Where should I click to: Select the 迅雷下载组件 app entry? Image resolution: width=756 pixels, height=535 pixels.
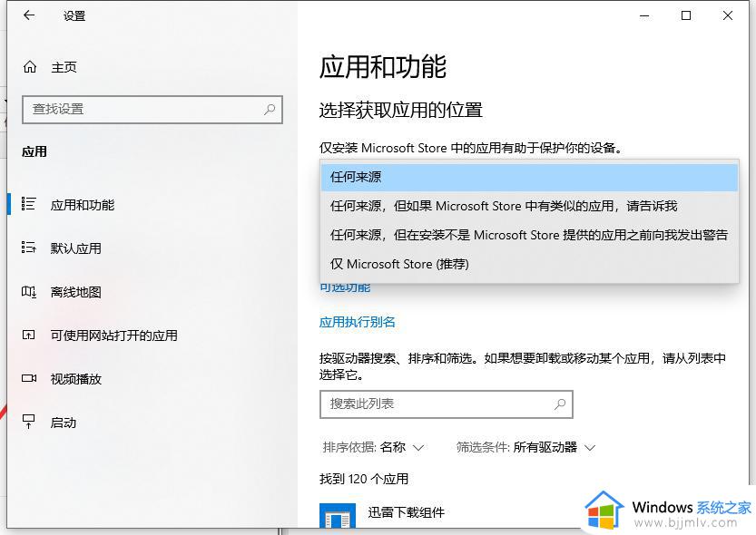click(x=406, y=512)
